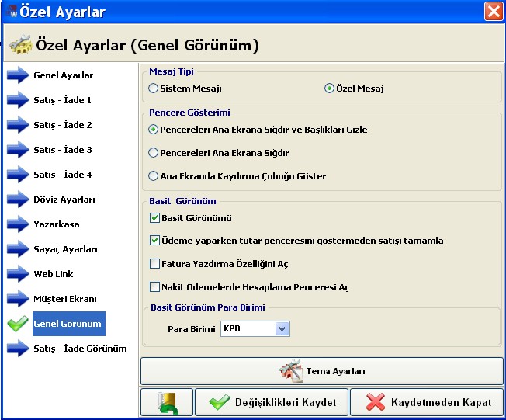Enable Fatura Yazdırma Özelliğini Aç

(x=154, y=264)
